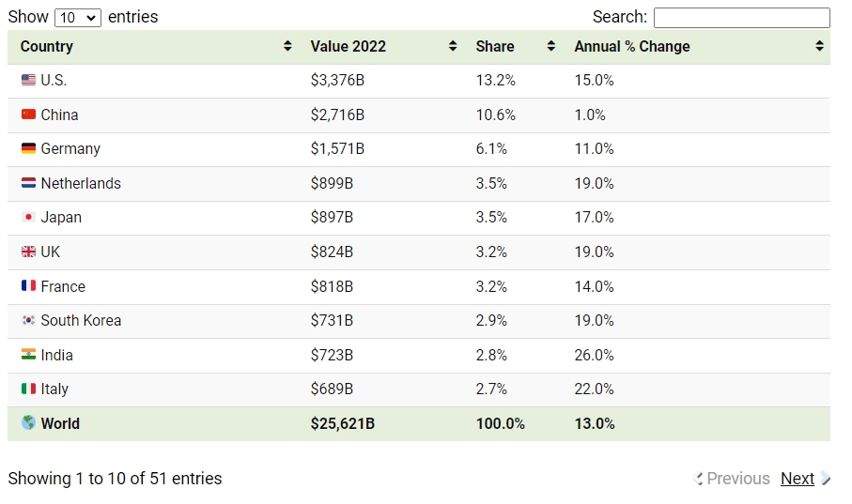This screenshot has height=504, width=852.
Task: Click the South Korea flag icon
Action: 28,320
